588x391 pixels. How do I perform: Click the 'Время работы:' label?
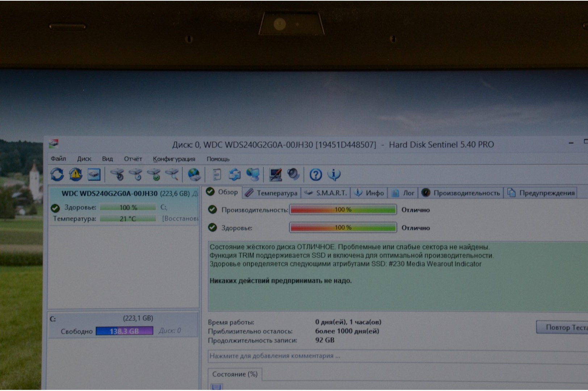pyautogui.click(x=231, y=322)
